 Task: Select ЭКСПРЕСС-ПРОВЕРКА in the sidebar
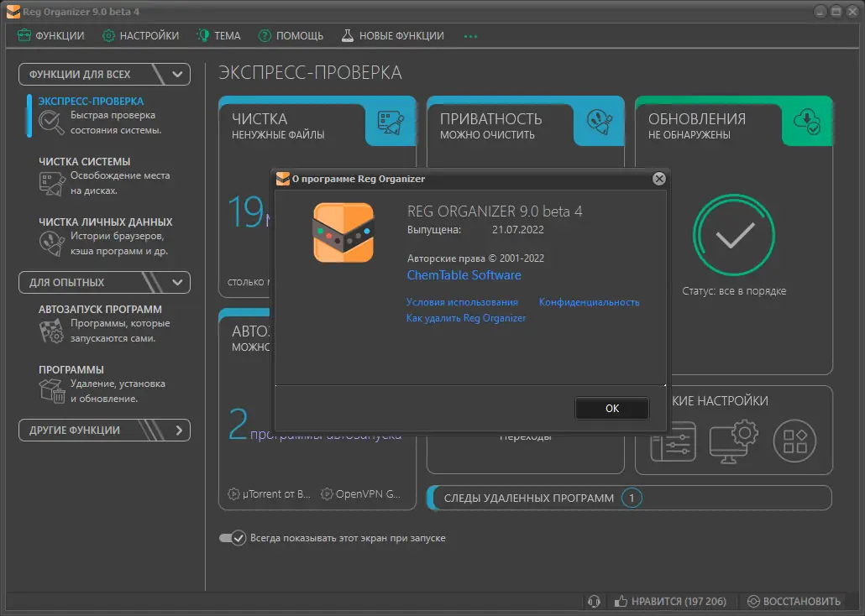(91, 102)
